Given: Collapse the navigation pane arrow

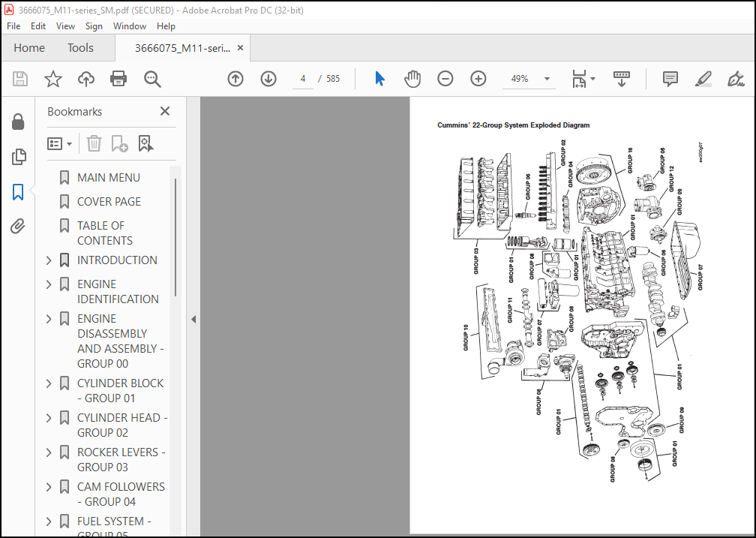Looking at the screenshot, I should tap(193, 319).
